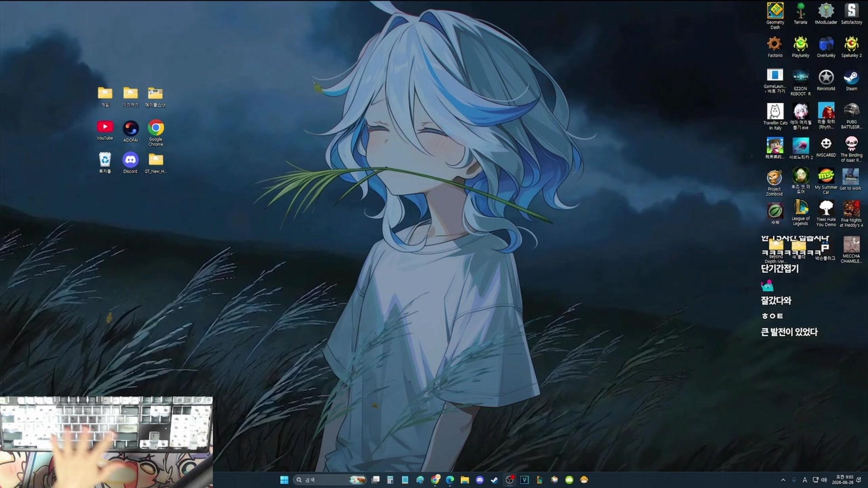The image size is (868, 488).
Task: Select the Overlunky desktop icon
Action: point(826,47)
